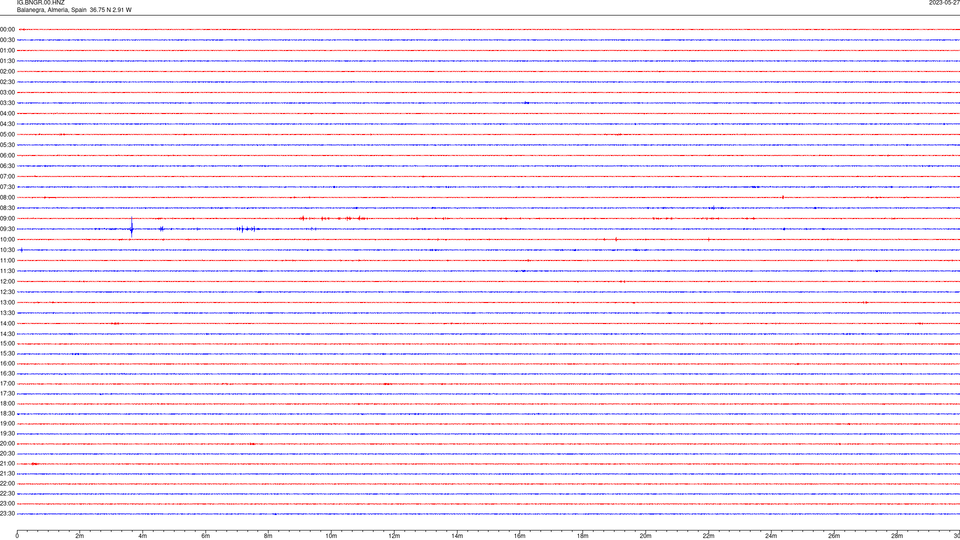This screenshot has width=960, height=540.
Task: Click the 13:30 row label
Action: pos(7,313)
